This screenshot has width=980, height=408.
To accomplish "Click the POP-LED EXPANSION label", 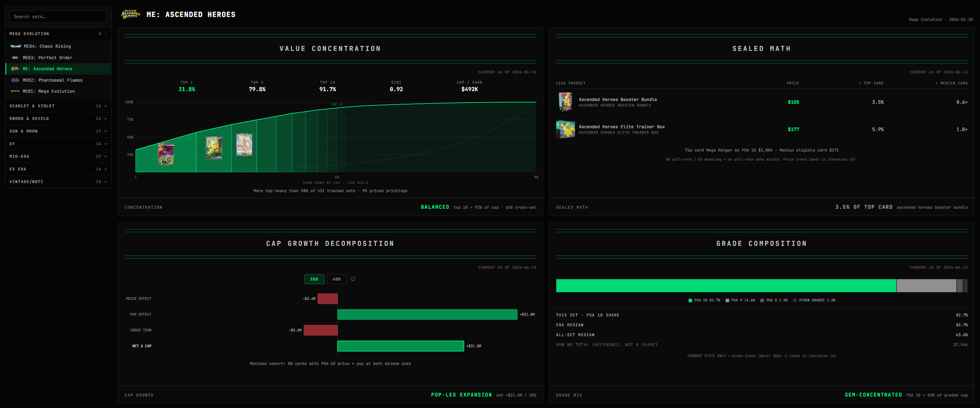I will click(x=461, y=395).
